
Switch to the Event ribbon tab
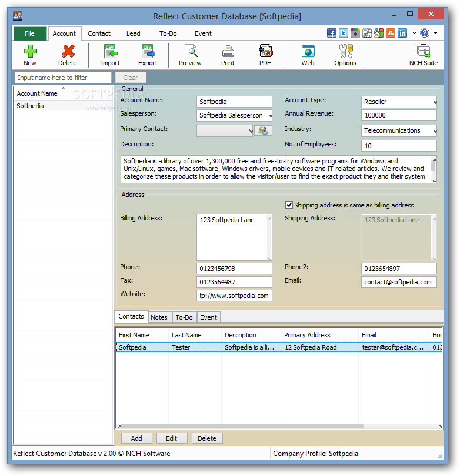[x=203, y=33]
